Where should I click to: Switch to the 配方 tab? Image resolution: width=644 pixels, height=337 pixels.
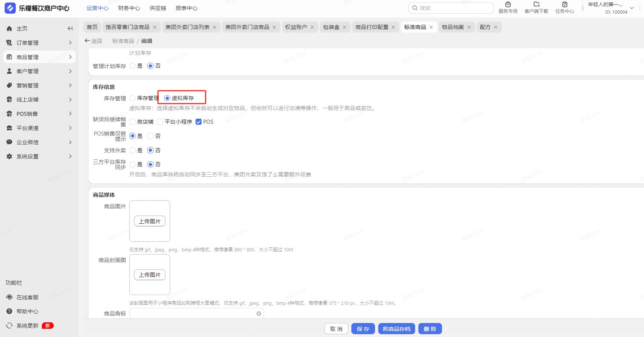point(485,27)
